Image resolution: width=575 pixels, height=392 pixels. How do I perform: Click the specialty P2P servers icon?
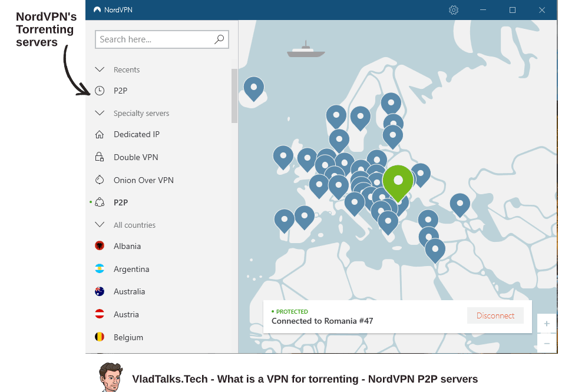tap(100, 202)
